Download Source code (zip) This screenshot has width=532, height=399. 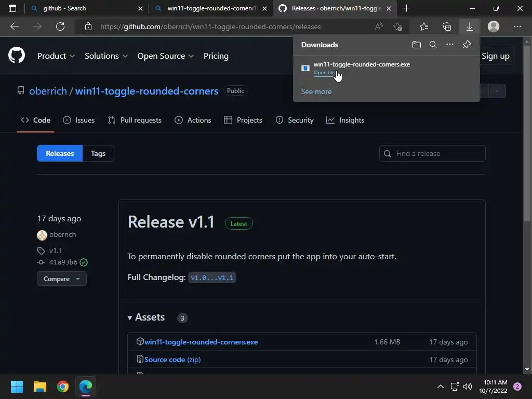click(172, 360)
